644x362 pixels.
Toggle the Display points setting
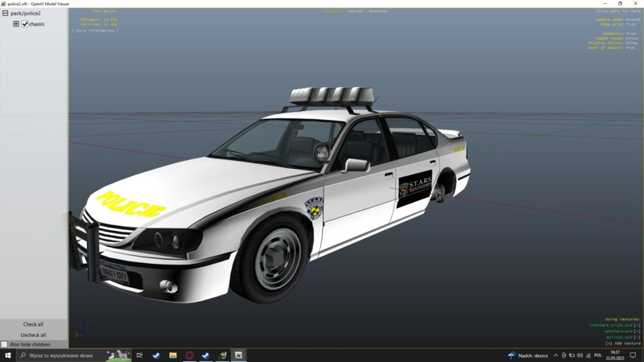613,43
